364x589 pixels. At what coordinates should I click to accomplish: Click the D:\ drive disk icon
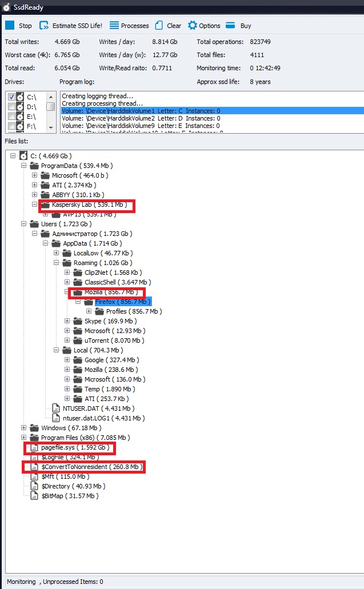click(x=20, y=107)
